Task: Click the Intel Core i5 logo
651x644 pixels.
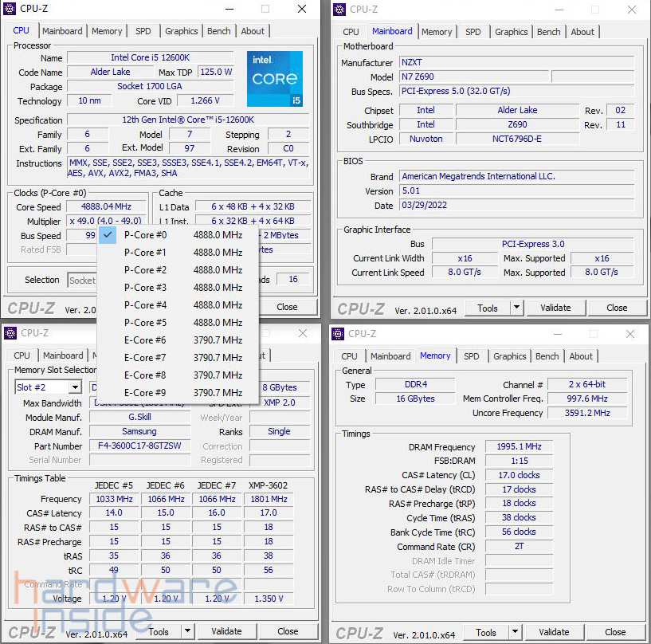Action: pyautogui.click(x=275, y=80)
